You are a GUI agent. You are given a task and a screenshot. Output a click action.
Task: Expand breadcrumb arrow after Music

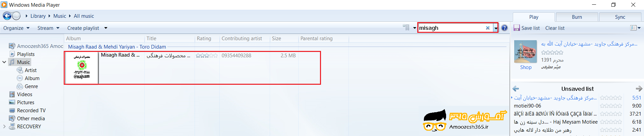pyautogui.click(x=70, y=16)
